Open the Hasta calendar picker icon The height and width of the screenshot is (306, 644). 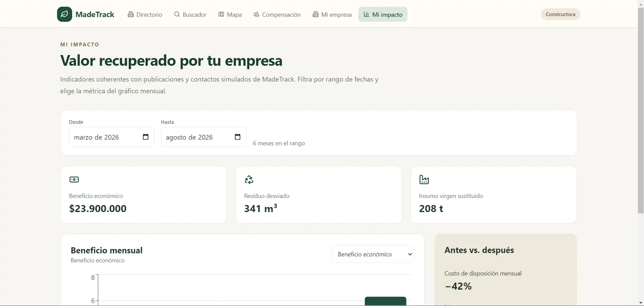pos(238,137)
